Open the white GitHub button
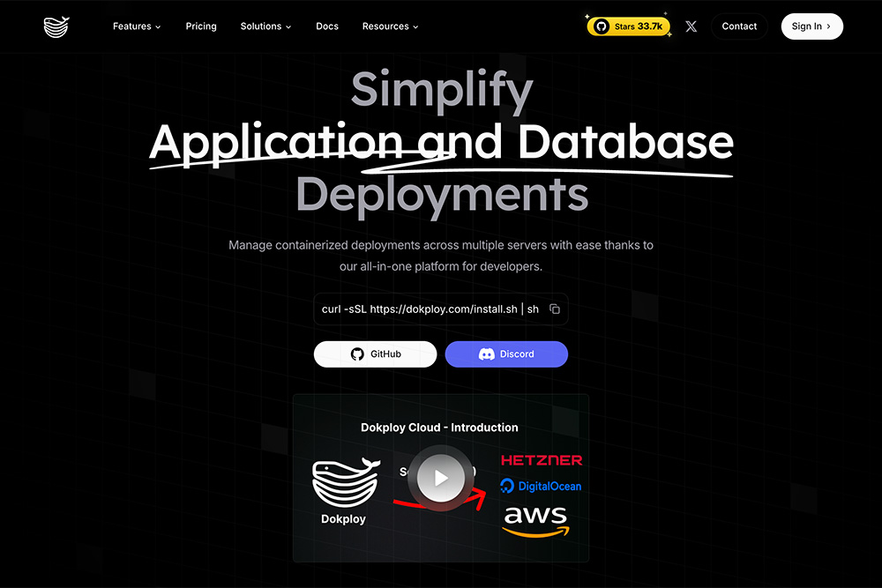Screen dimensions: 882x588 click(375, 354)
